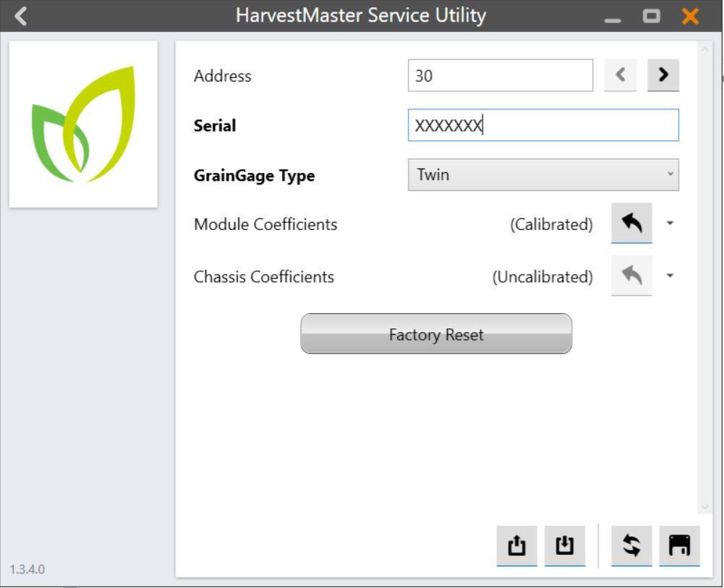Viewport: 724px width, 588px height.
Task: Save settings with the floppy disk icon
Action: 679,545
